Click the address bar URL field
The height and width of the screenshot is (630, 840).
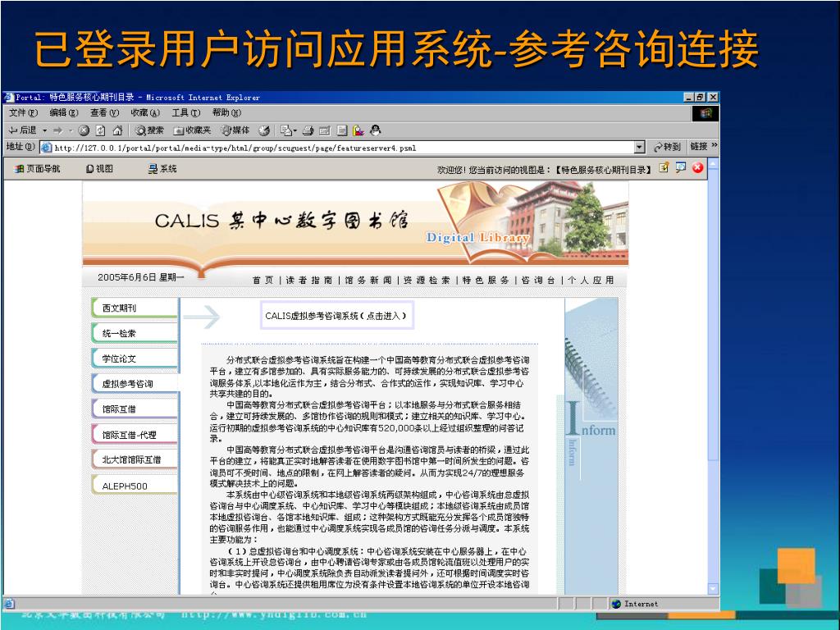[343, 148]
